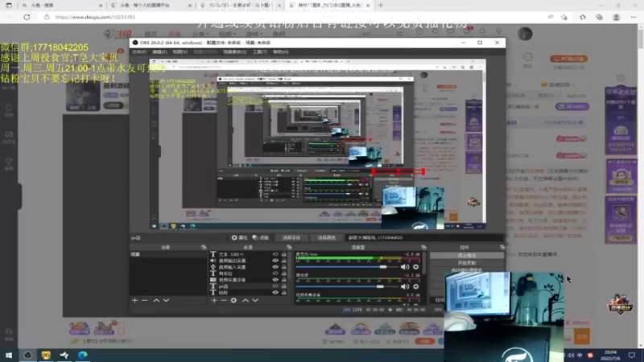Pop out the controls dock icon
The height and width of the screenshot is (362, 644).
tap(502, 248)
